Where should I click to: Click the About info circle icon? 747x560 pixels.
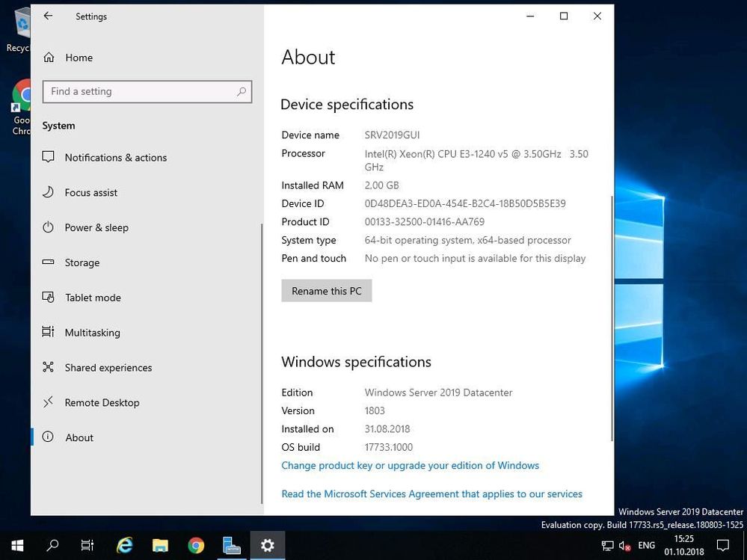(48, 437)
